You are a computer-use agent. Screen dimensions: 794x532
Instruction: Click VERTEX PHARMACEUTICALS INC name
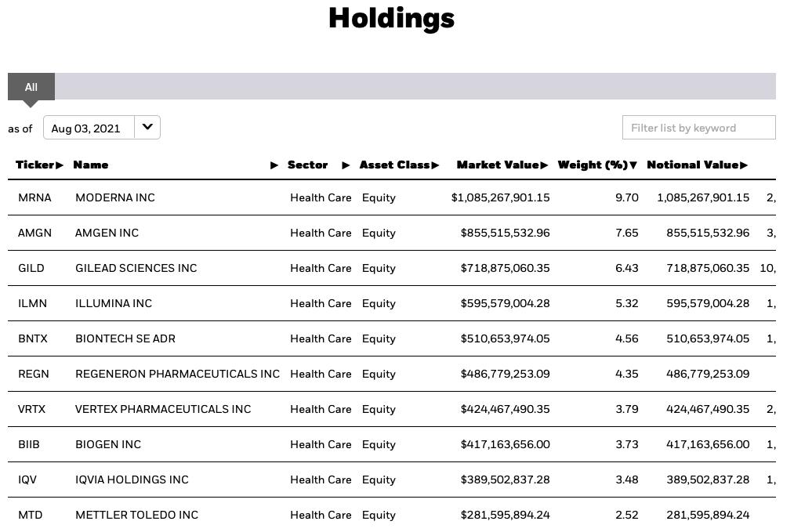coord(163,409)
